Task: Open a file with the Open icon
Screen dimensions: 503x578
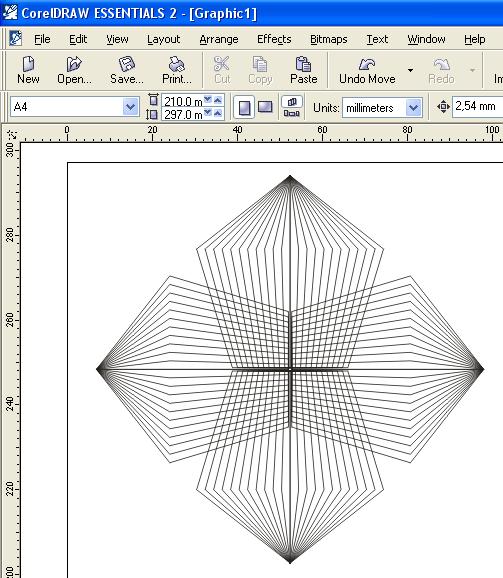Action: click(x=74, y=64)
